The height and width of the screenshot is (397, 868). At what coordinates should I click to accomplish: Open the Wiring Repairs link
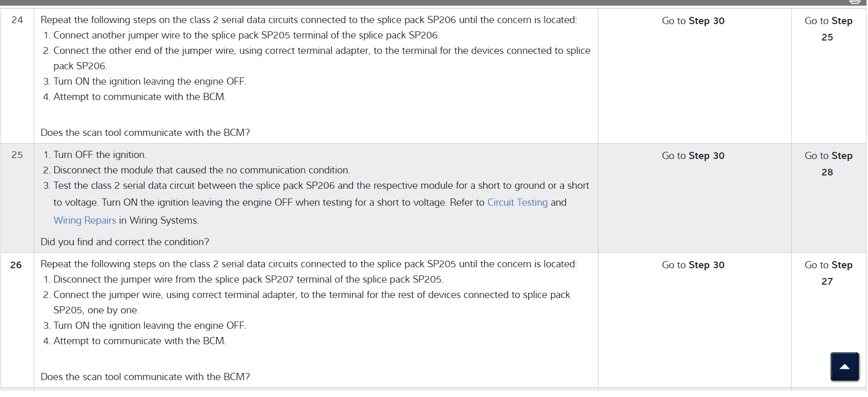(x=85, y=220)
